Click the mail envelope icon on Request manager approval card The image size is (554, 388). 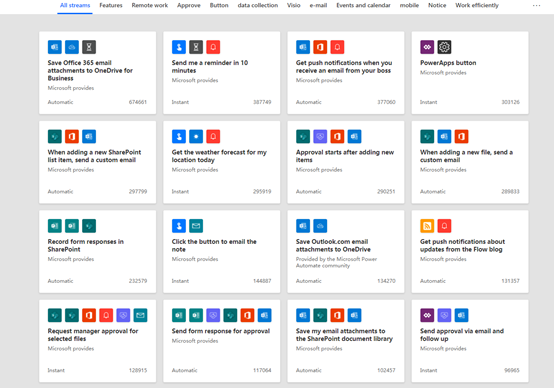pos(140,315)
